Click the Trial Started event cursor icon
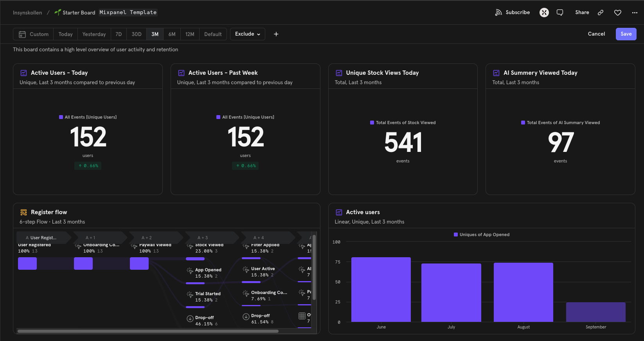Viewport: 644px width, 341px height. coord(190,294)
